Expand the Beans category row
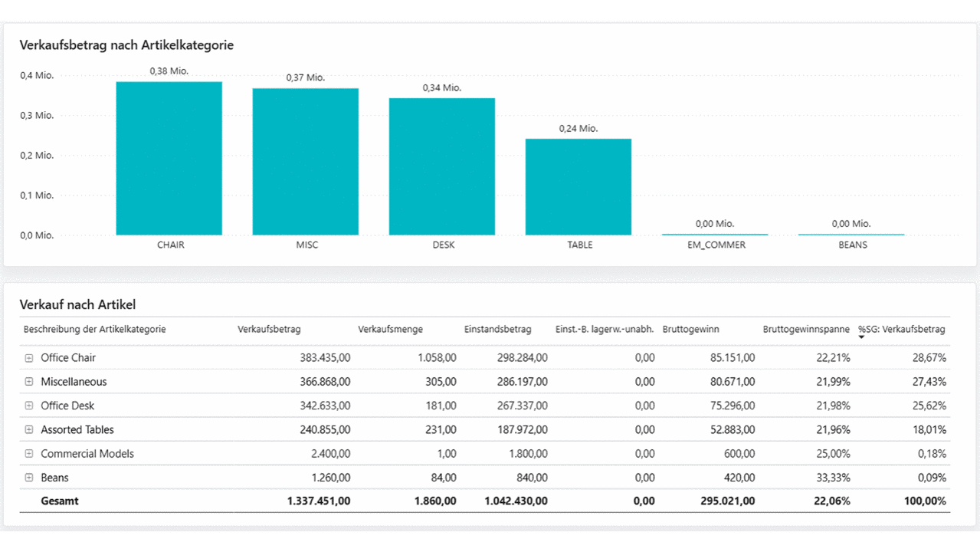The width and height of the screenshot is (980, 552). pos(29,478)
